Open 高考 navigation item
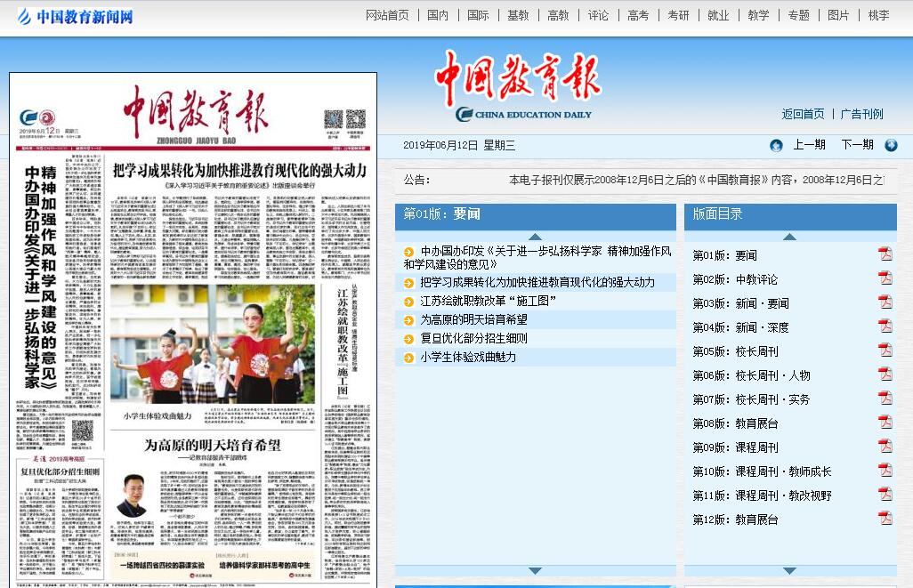The height and width of the screenshot is (588, 913). pos(638,15)
